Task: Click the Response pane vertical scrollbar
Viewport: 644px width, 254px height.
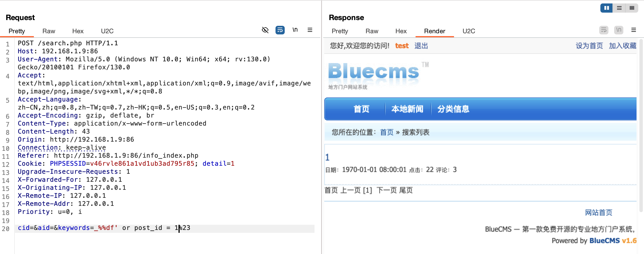Action: click(641, 126)
